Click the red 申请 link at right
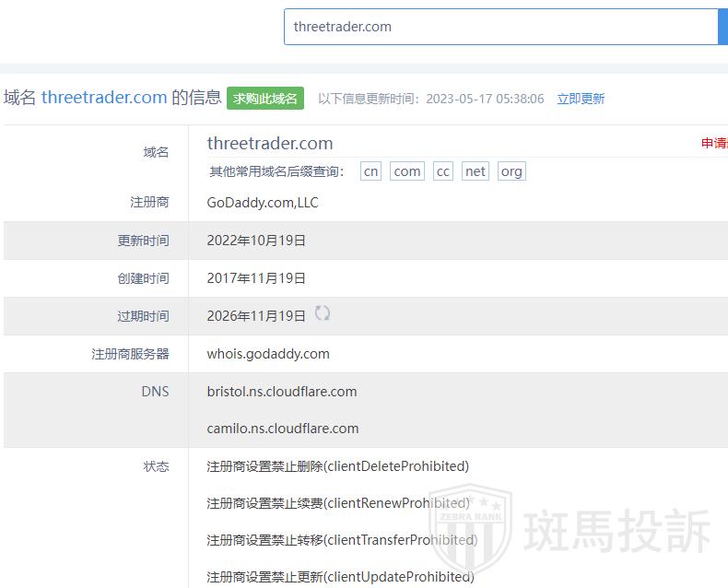The image size is (728, 588). [x=714, y=143]
